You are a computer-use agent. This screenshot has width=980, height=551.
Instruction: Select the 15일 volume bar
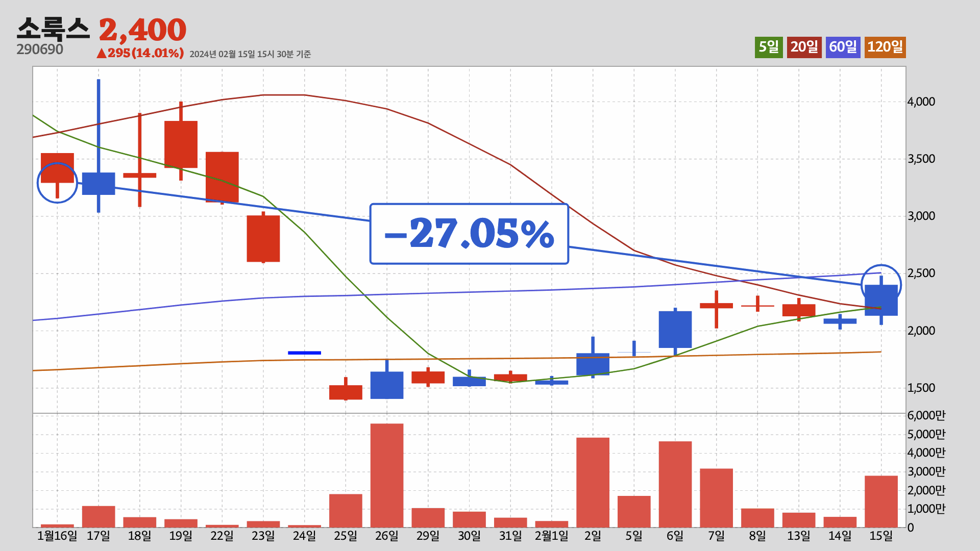(x=881, y=502)
